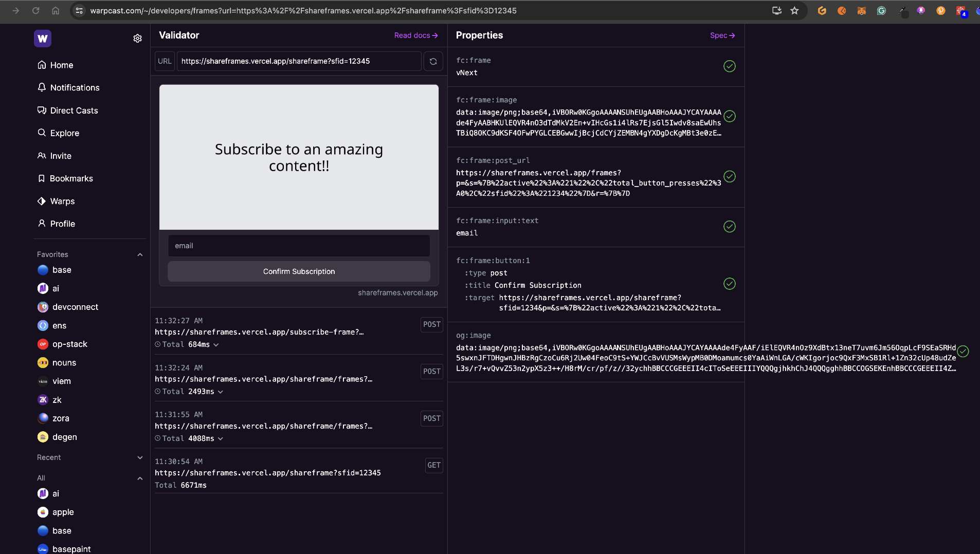980x554 pixels.
Task: Click the Direct Casts chat icon
Action: [x=42, y=110]
